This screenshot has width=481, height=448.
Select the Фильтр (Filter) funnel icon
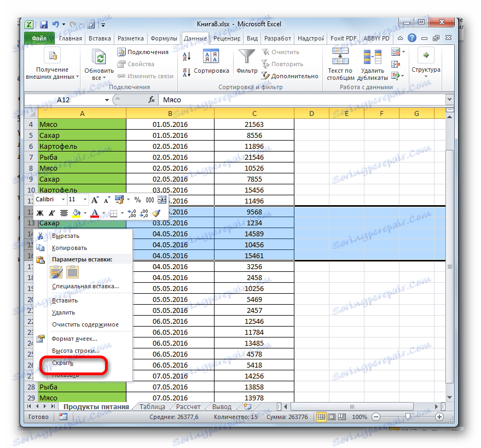[x=246, y=57]
